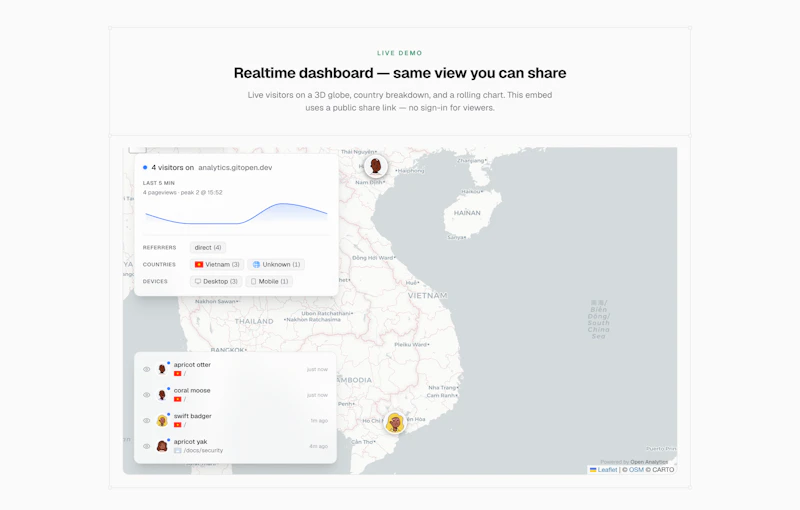Click apricot yak's avatar in visitor list
This screenshot has height=510, width=800.
pos(162,446)
